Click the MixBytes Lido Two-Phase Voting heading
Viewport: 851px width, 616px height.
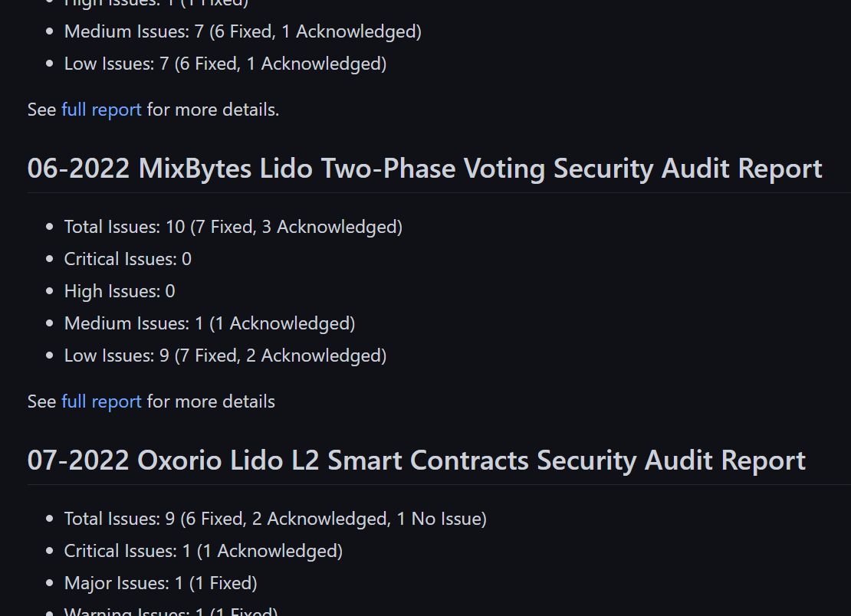click(424, 169)
